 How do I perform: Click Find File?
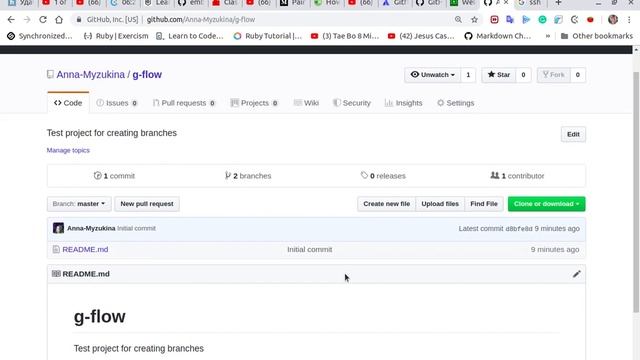(x=484, y=204)
